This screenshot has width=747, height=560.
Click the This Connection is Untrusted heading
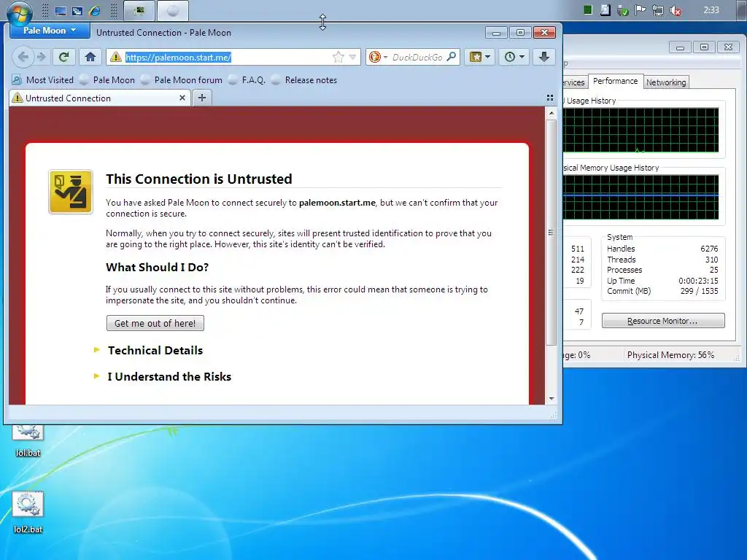click(199, 179)
